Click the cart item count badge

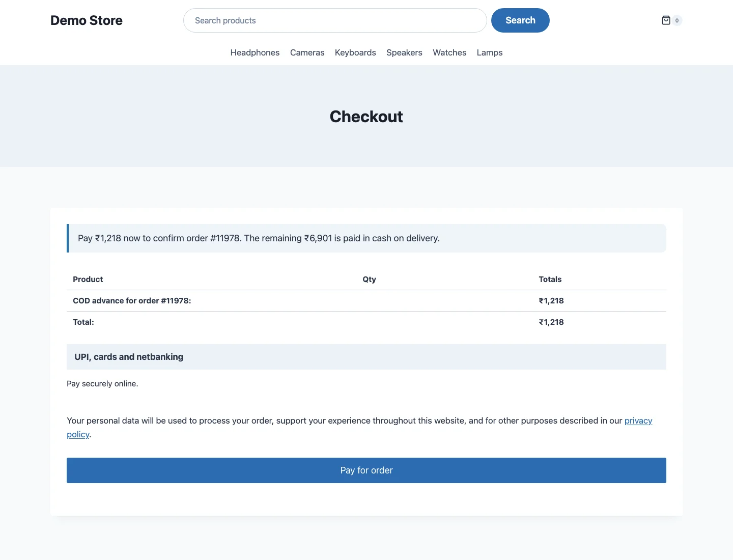[677, 20]
